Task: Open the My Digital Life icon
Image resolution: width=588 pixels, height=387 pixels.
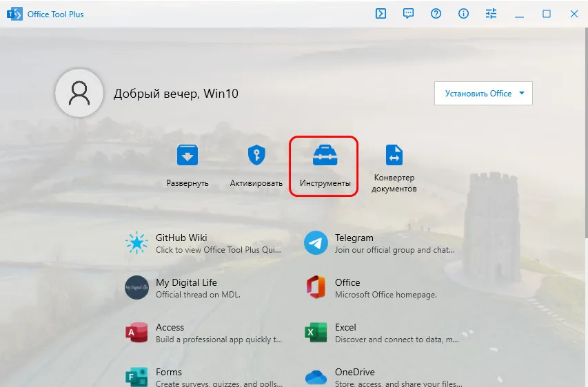Action: pyautogui.click(x=136, y=288)
